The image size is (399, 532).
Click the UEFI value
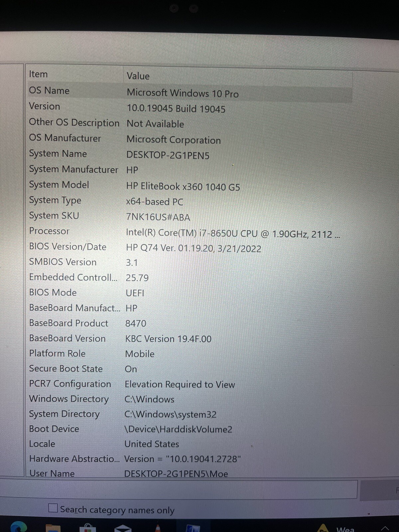click(135, 293)
